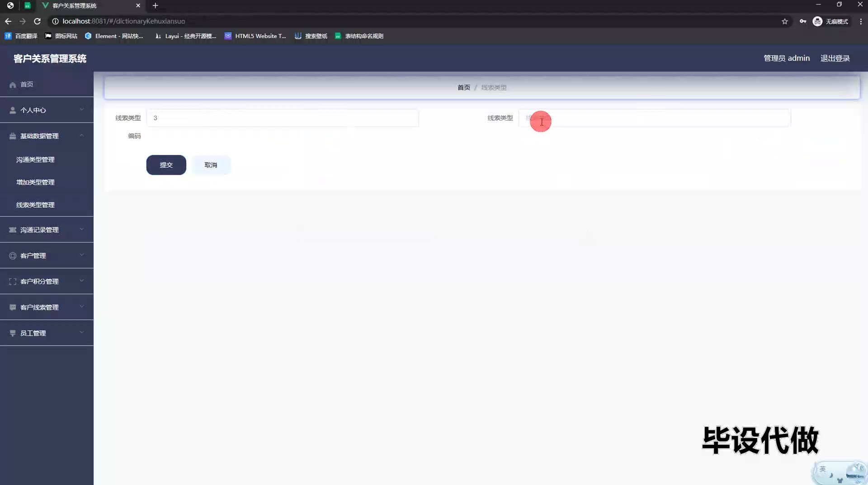
Task: Click the home icon beside 首页 in sidebar
Action: coord(13,85)
